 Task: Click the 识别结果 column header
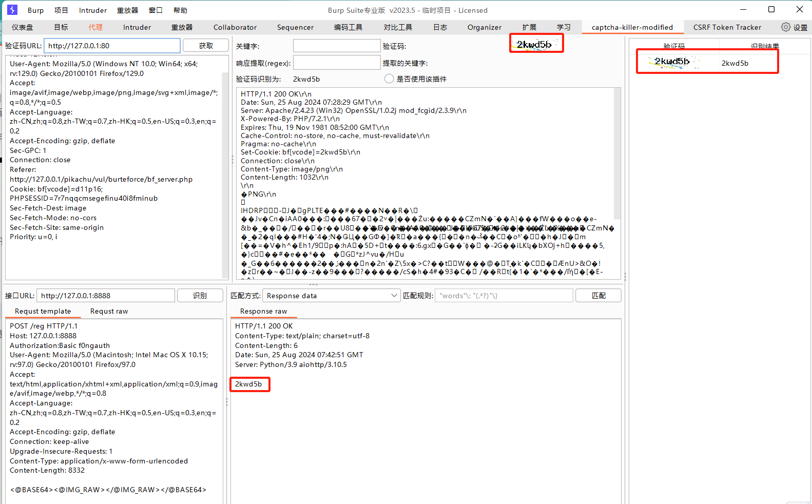click(765, 47)
